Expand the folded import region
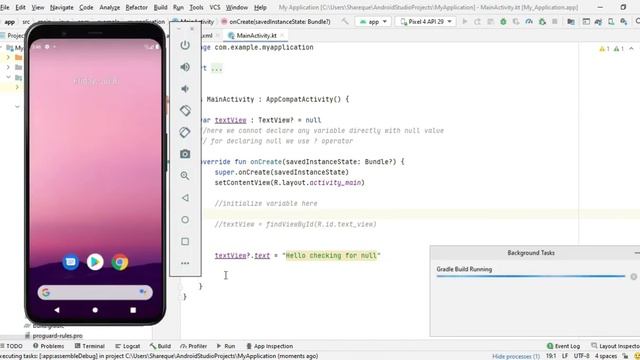 click(x=217, y=68)
